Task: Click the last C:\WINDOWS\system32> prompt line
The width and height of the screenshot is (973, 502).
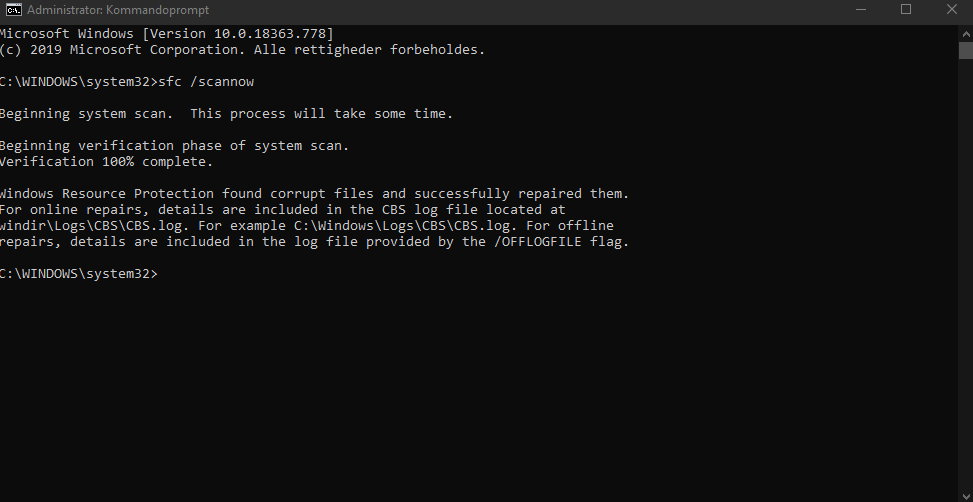Action: [x=79, y=274]
